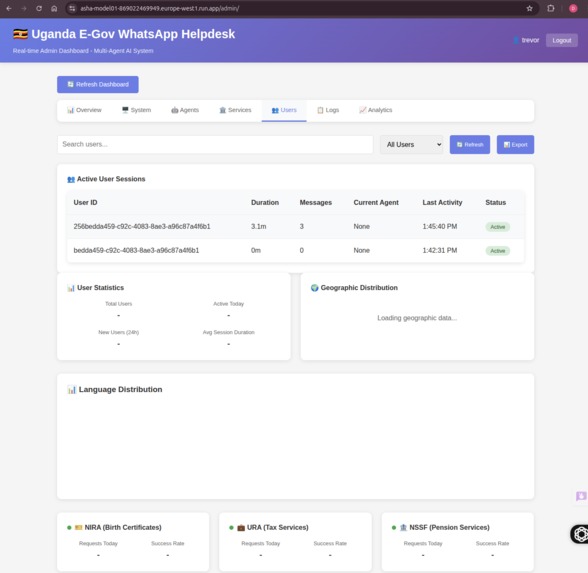Click the NSSF bank icon

(x=404, y=528)
